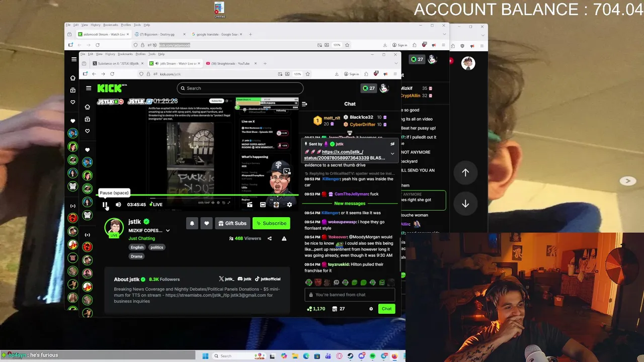Open the Windows Start button
644x362 pixels.
tap(205, 356)
